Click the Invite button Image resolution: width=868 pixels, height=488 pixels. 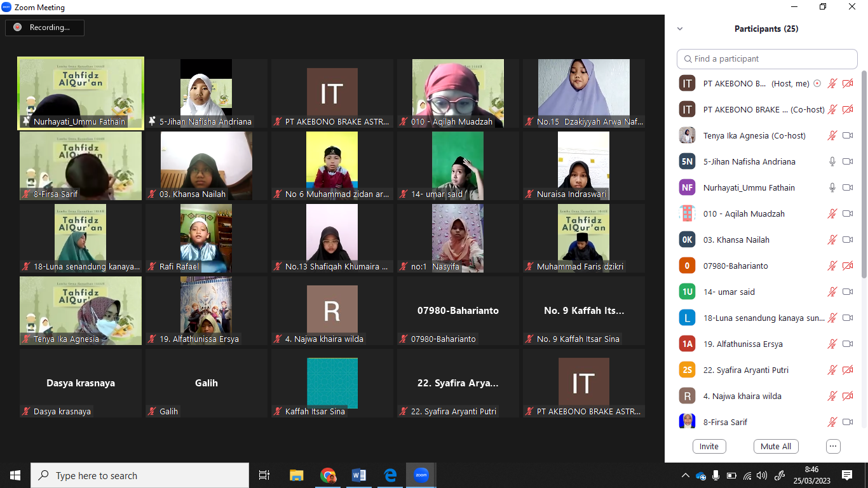tap(709, 446)
